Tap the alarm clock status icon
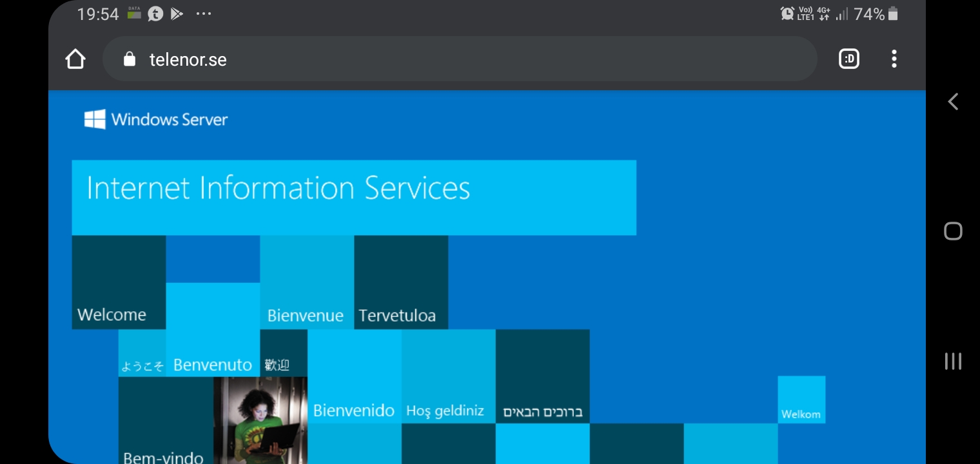Viewport: 980px width, 464px height. click(x=787, y=14)
